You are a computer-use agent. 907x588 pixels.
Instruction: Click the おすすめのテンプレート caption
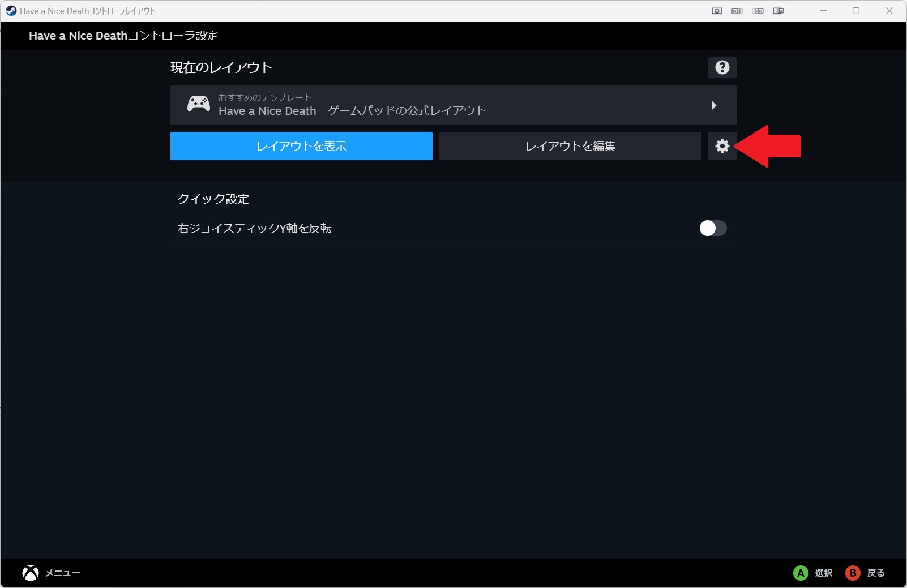point(265,97)
